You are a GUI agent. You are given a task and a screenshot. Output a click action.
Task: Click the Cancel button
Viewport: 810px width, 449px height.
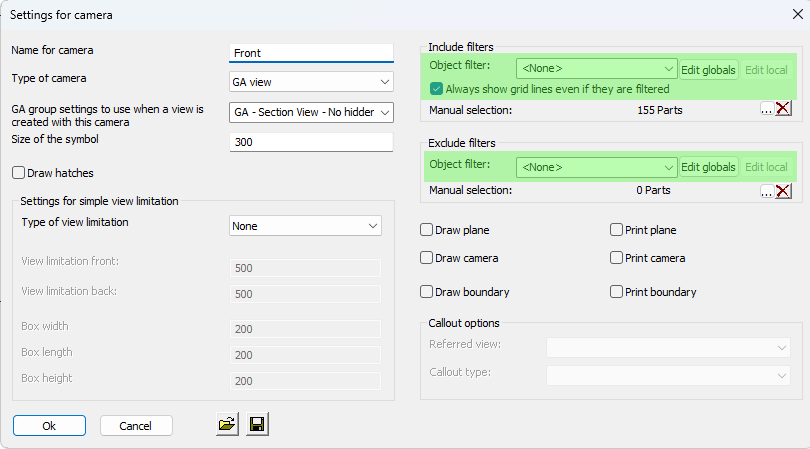coord(136,425)
